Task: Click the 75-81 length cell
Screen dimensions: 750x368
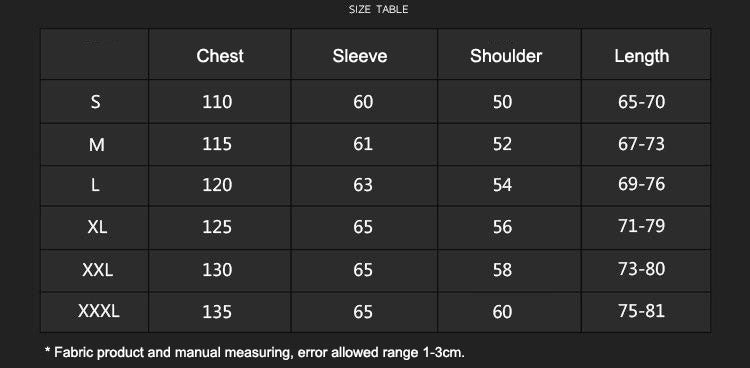Action: (641, 311)
